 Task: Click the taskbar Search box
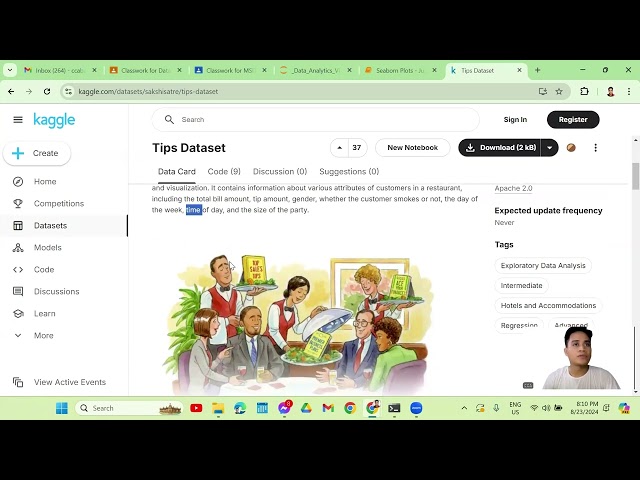pos(130,408)
